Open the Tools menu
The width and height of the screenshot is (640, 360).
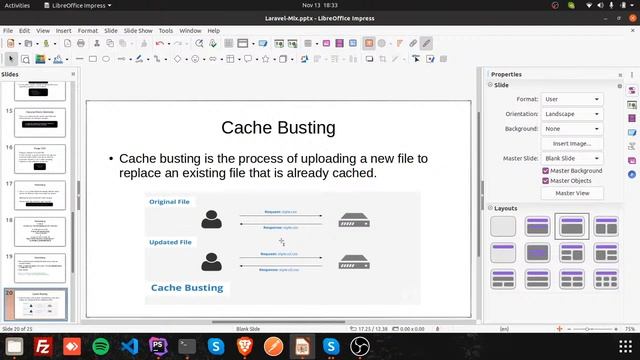[x=166, y=31]
